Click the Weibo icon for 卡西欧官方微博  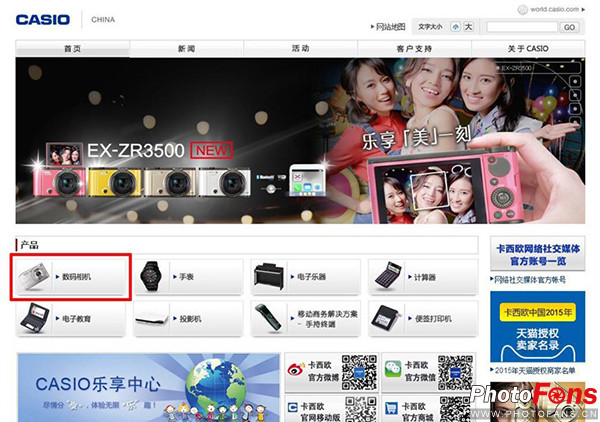point(296,370)
